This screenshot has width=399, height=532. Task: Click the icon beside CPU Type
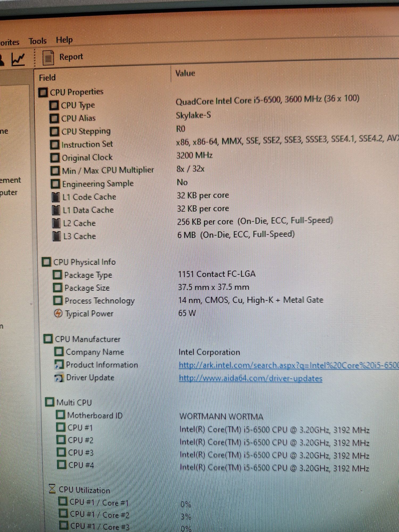tap(54, 105)
